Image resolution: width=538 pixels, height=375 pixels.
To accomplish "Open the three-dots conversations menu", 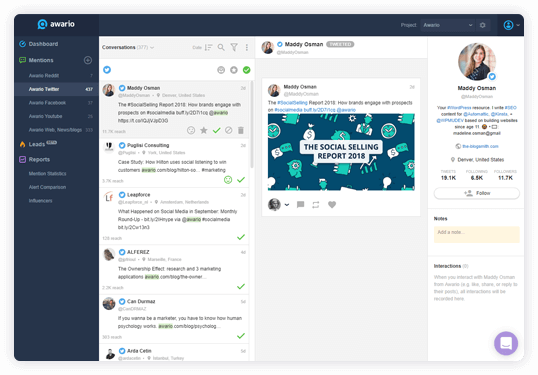I will coord(247,47).
